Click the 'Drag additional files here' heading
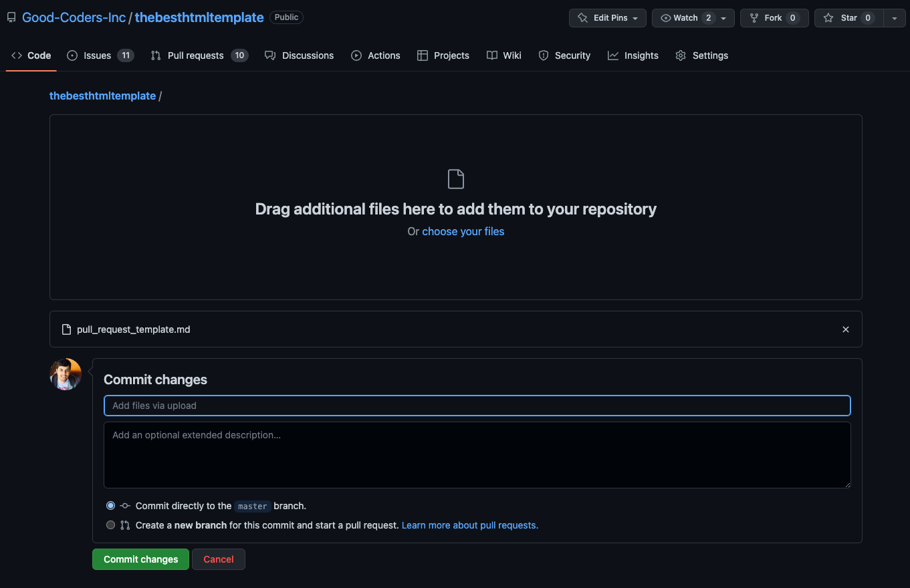910x588 pixels. (x=456, y=209)
